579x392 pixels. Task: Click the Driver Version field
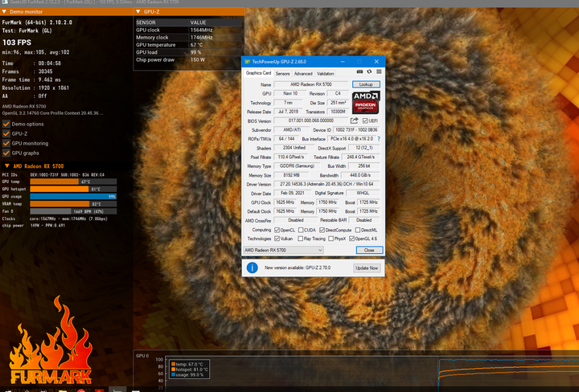(x=326, y=184)
